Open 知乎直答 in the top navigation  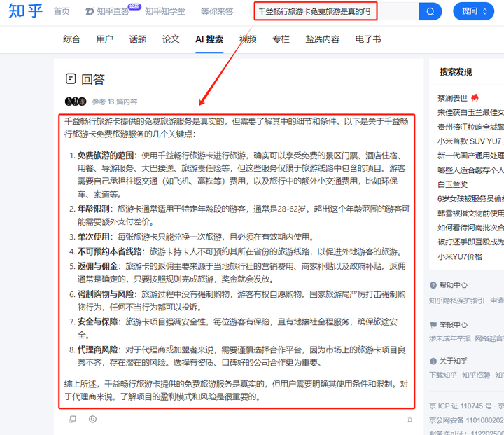coord(107,12)
